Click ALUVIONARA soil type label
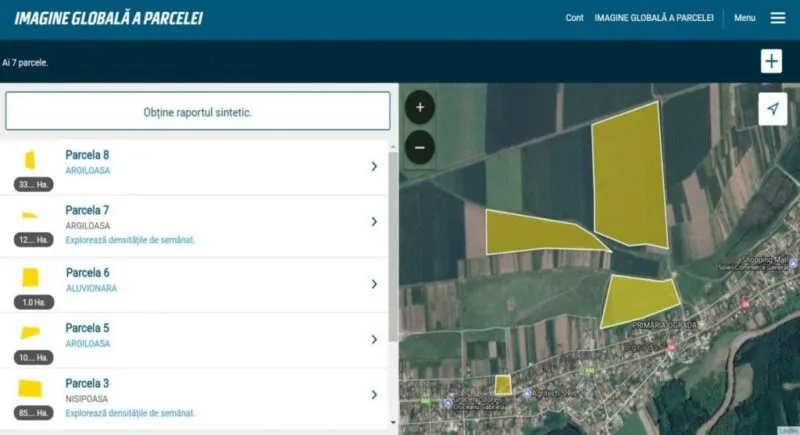800x435 pixels. [x=91, y=288]
